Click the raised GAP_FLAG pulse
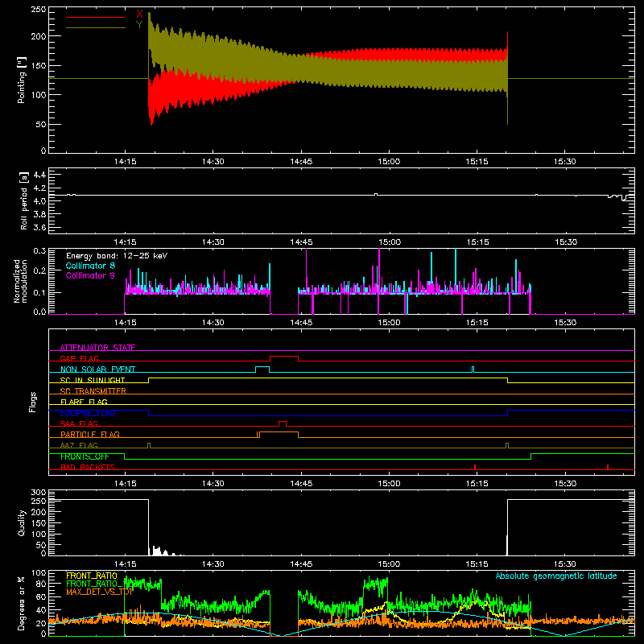The image size is (644, 644). click(x=284, y=357)
